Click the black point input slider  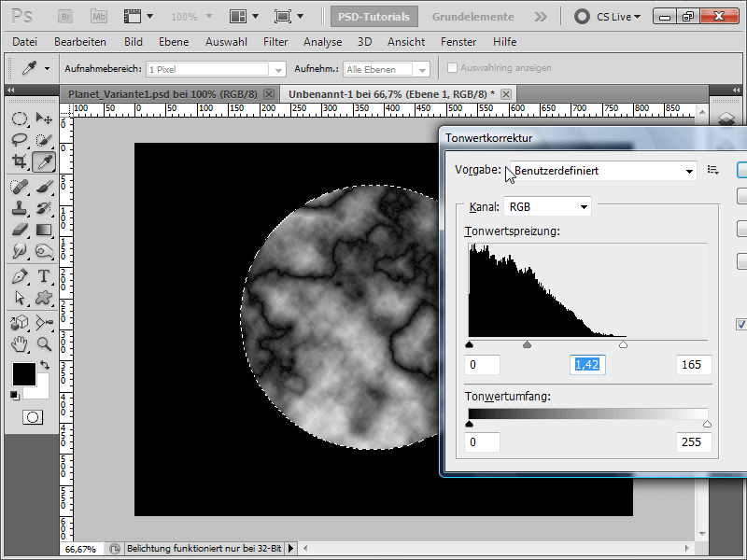tap(470, 344)
